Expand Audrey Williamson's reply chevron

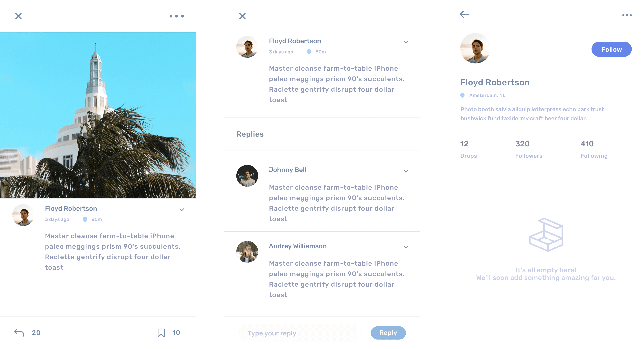406,247
